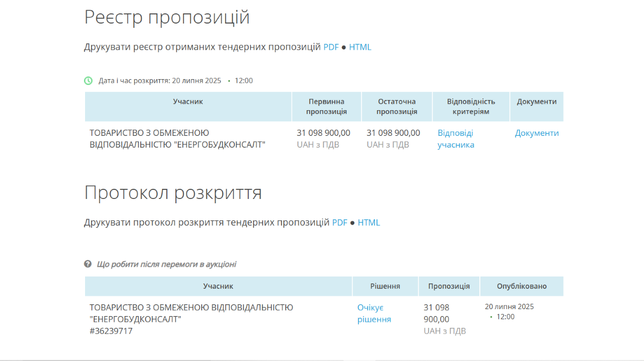Open the 'Відповіді учасника' link
The width and height of the screenshot is (644, 361).
[x=456, y=139]
